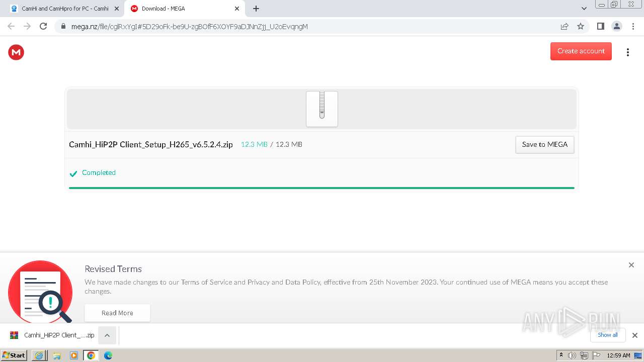Image resolution: width=644 pixels, height=362 pixels.
Task: Open network status tray icon
Action: (x=584, y=355)
